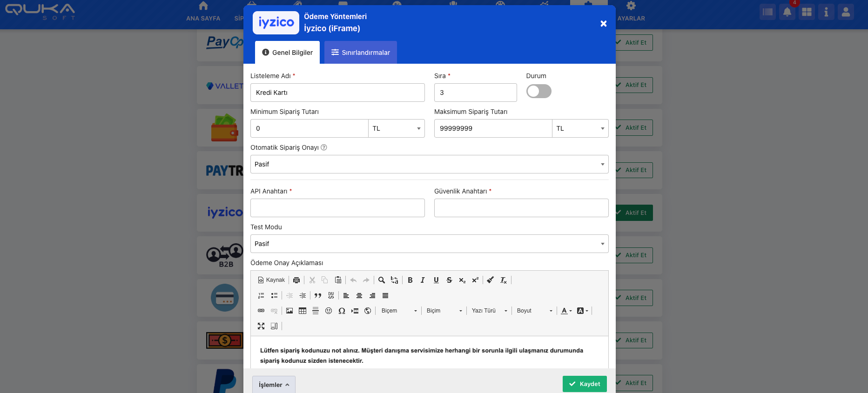Switch to the Sınırlandırmalar tab

click(360, 53)
